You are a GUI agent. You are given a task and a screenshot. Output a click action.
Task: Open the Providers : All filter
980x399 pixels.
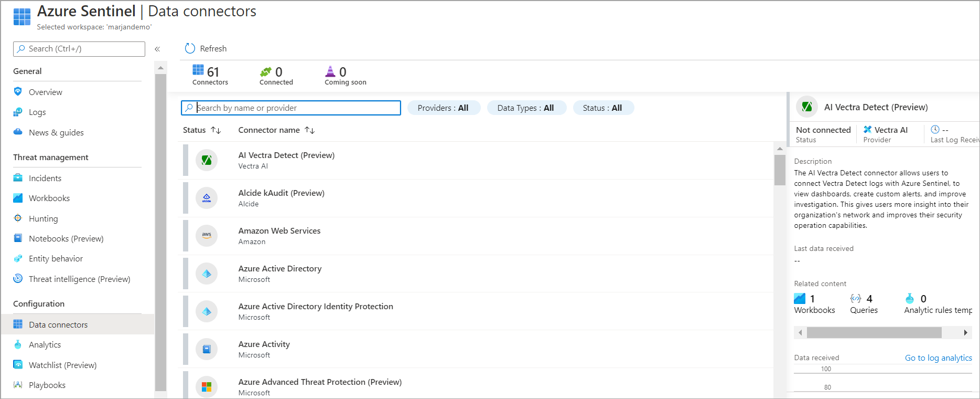pos(444,108)
